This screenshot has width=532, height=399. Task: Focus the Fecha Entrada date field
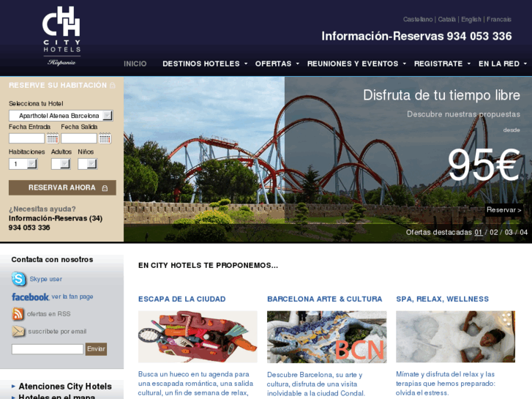pyautogui.click(x=26, y=138)
